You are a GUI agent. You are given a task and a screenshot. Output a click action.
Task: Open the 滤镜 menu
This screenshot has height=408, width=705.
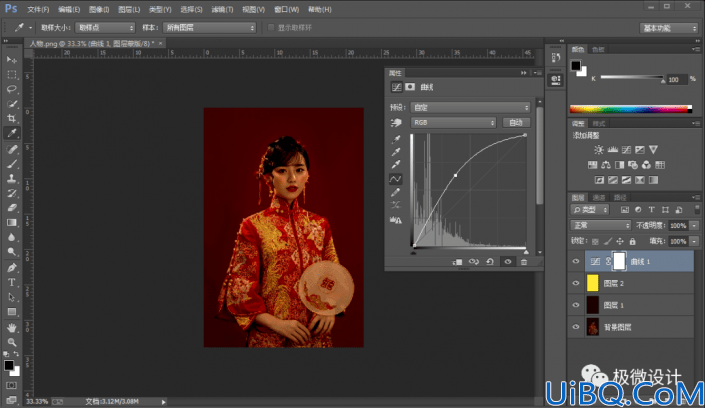(x=222, y=9)
